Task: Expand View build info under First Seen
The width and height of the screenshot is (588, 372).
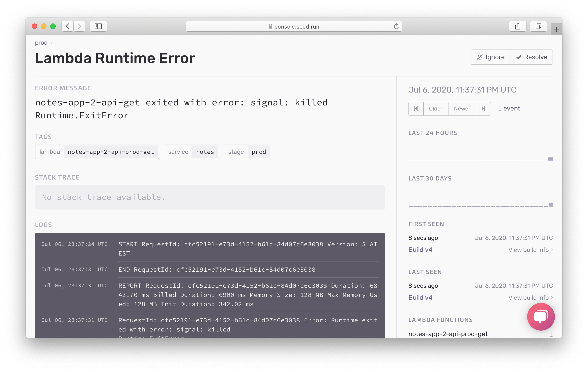Action: coord(530,250)
